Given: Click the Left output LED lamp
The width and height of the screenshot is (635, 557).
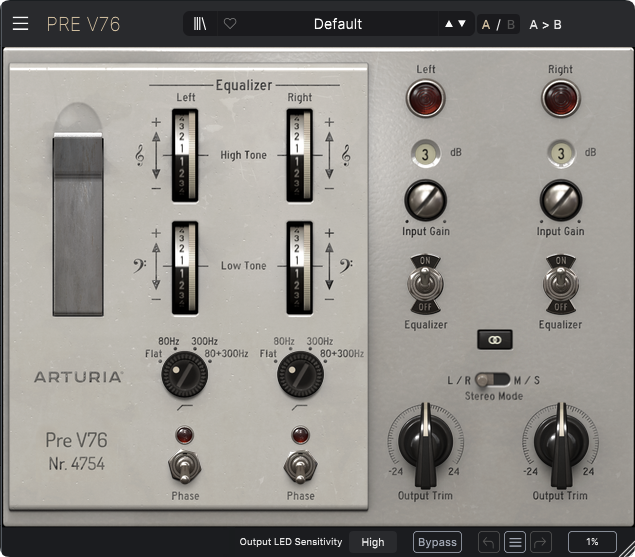Looking at the screenshot, I should (425, 98).
